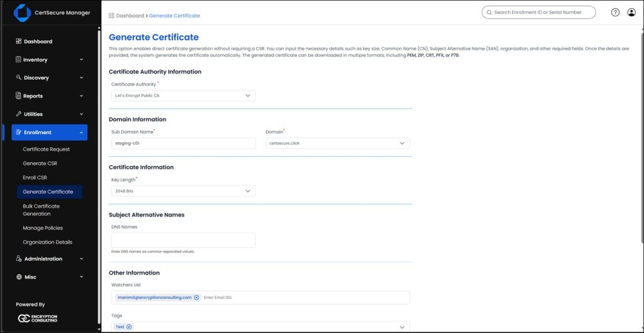Click the Generate Certificate breadcrumb link

coord(175,16)
